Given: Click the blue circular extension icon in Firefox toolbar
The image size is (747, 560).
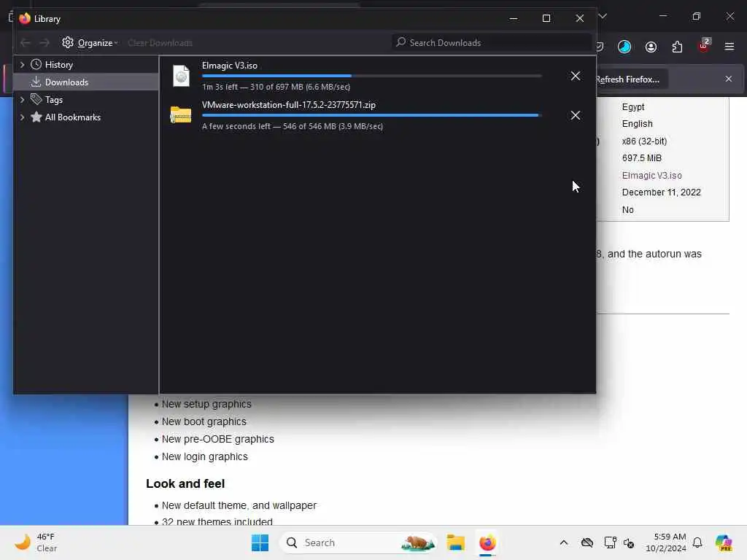Looking at the screenshot, I should pyautogui.click(x=624, y=47).
